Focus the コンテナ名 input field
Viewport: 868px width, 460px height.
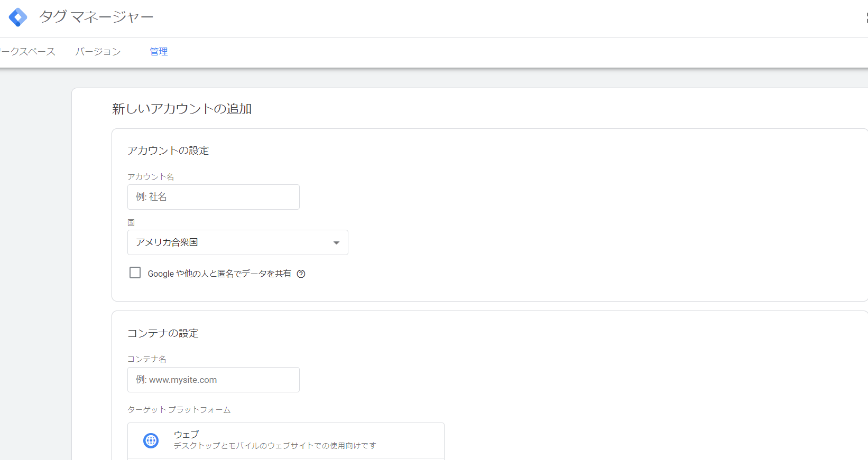pos(214,380)
